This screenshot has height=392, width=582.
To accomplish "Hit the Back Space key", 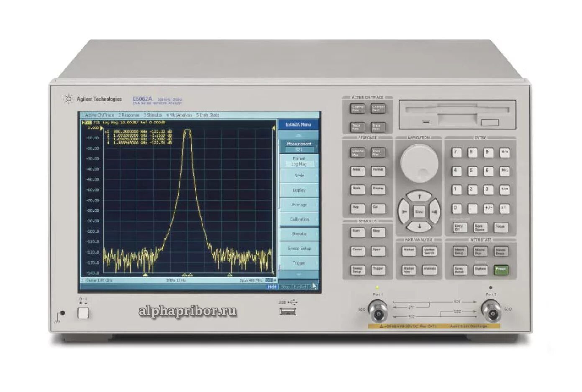I will point(480,227).
